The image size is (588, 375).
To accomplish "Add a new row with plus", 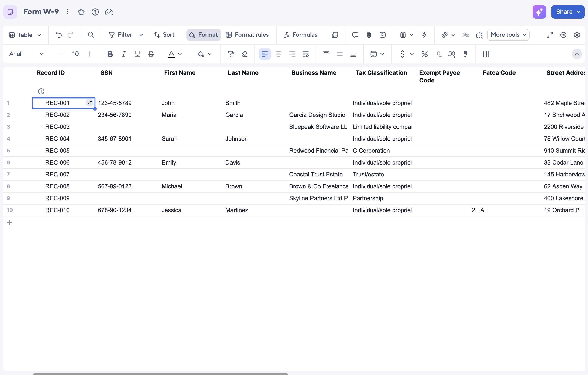I will point(9,222).
